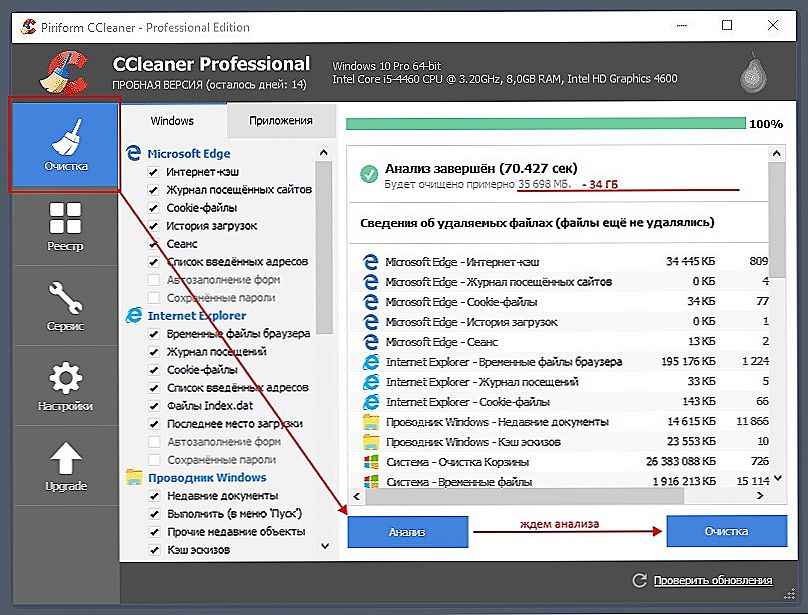
Task: Click the options list scroll up arrow
Action: pos(324,153)
